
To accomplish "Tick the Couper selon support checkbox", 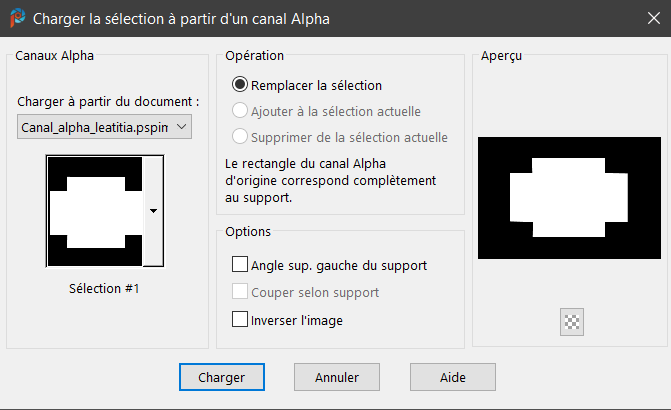I will 240,293.
